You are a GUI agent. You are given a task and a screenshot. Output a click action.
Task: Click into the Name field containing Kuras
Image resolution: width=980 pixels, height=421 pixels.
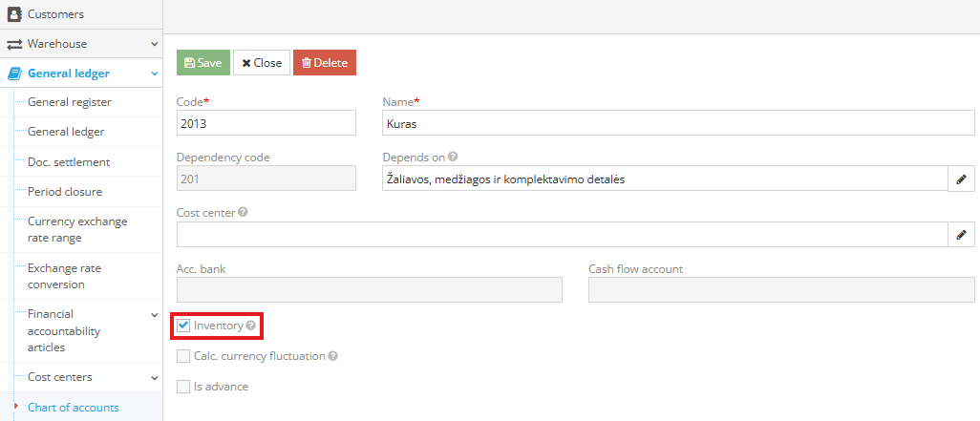tap(676, 123)
